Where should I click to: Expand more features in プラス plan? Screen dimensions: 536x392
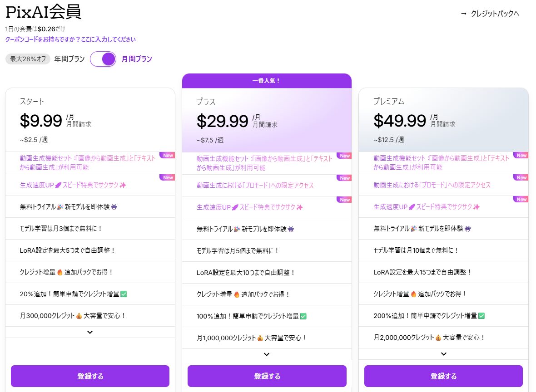(267, 354)
